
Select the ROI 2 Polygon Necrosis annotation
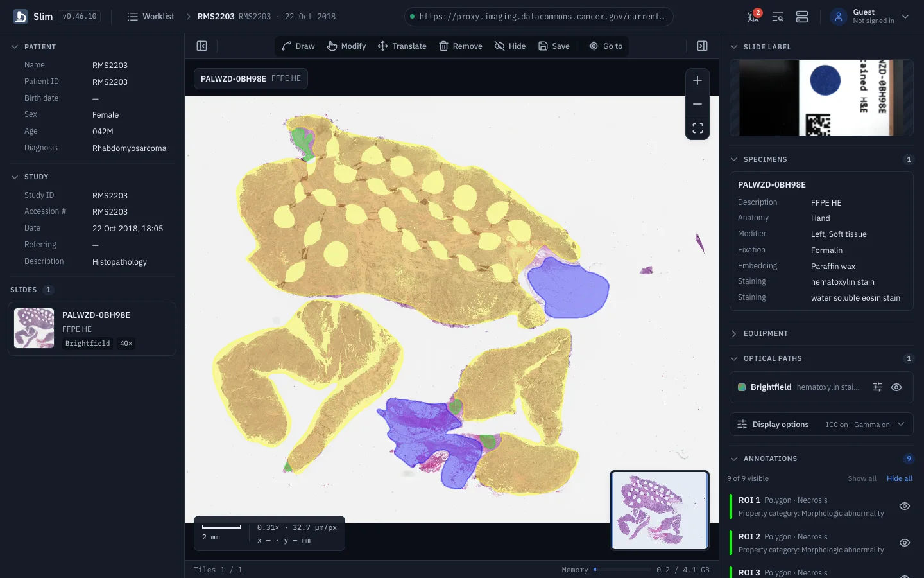click(811, 543)
